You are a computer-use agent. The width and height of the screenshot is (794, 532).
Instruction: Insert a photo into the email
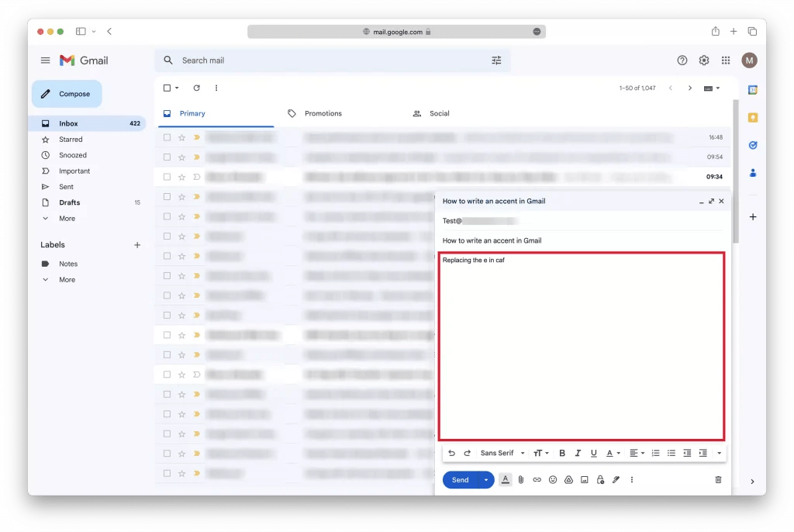tap(584, 479)
